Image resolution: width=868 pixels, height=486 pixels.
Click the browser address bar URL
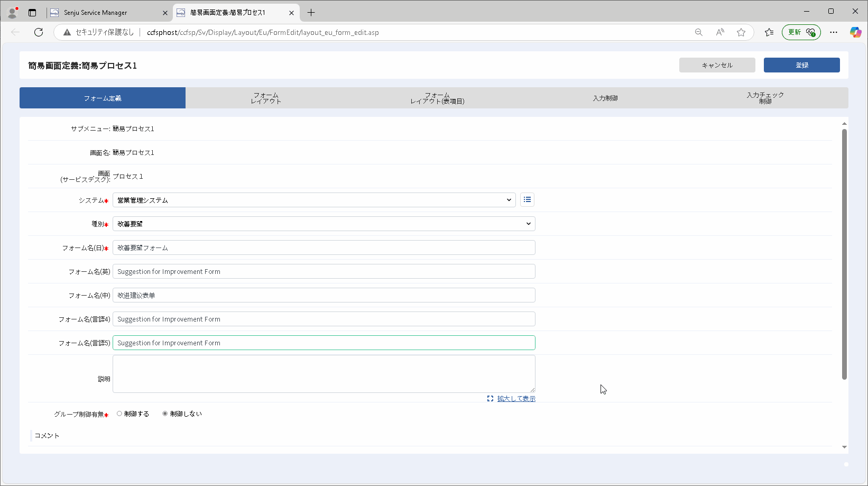click(x=263, y=32)
